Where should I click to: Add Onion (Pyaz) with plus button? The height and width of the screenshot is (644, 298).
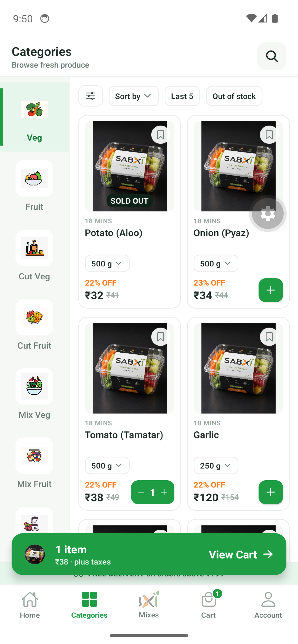click(x=270, y=290)
